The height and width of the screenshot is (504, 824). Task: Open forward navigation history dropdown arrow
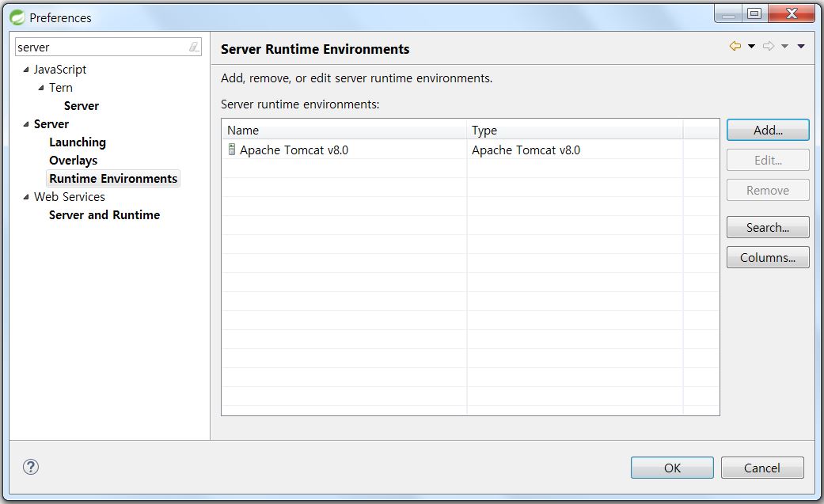(x=784, y=46)
